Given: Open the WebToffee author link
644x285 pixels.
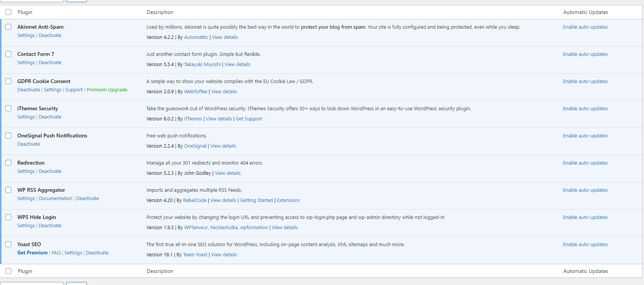Looking at the screenshot, I should (196, 92).
